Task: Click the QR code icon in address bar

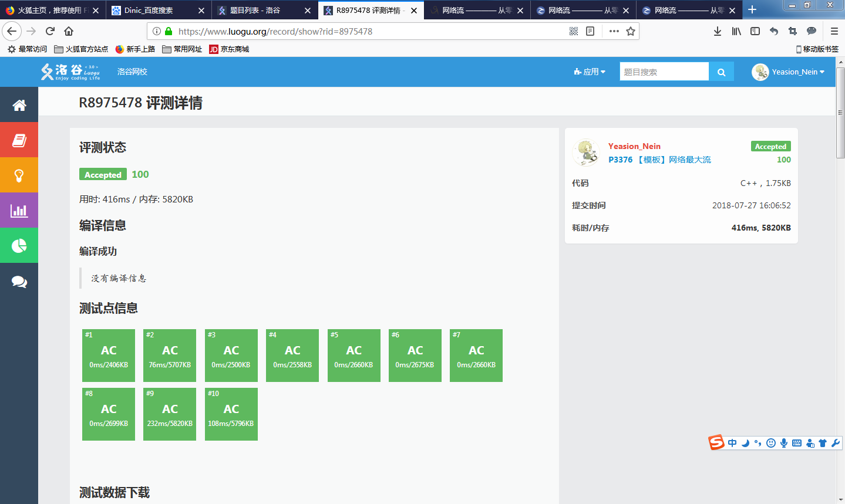Action: [574, 31]
